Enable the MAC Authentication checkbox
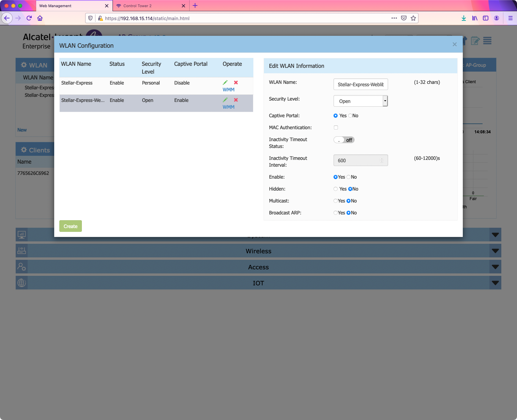The image size is (517, 420). coord(336,127)
